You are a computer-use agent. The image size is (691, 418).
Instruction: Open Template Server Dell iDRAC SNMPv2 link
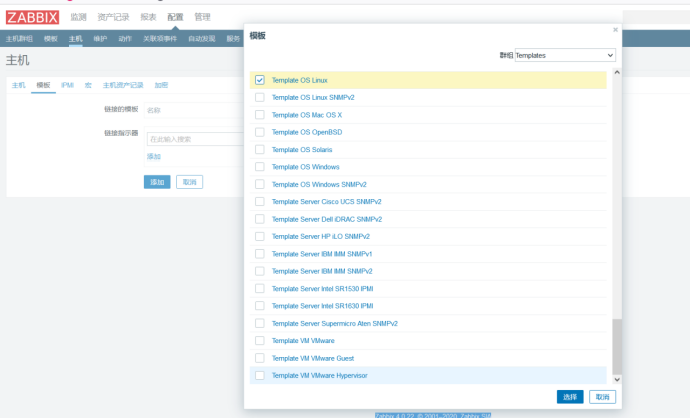pyautogui.click(x=327, y=219)
